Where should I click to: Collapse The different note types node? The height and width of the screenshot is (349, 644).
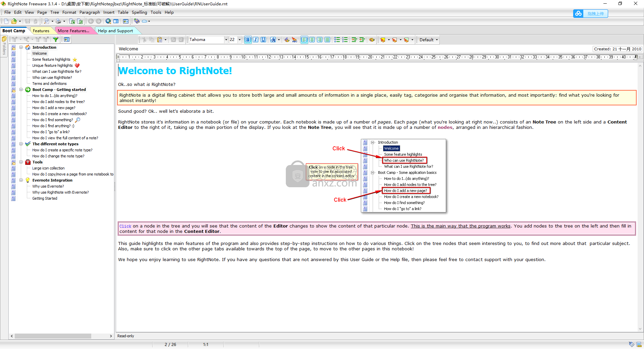21,144
